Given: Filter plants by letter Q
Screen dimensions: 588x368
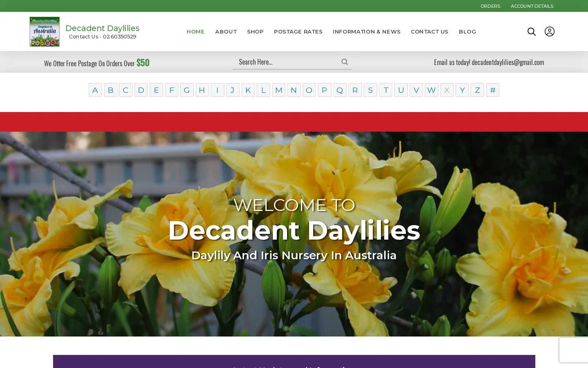Looking at the screenshot, I should pyautogui.click(x=340, y=90).
